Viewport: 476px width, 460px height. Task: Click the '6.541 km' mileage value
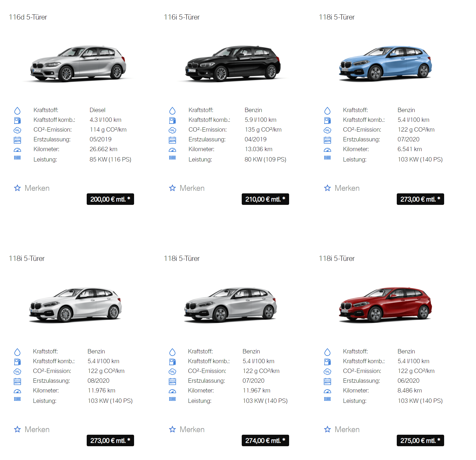[410, 149]
